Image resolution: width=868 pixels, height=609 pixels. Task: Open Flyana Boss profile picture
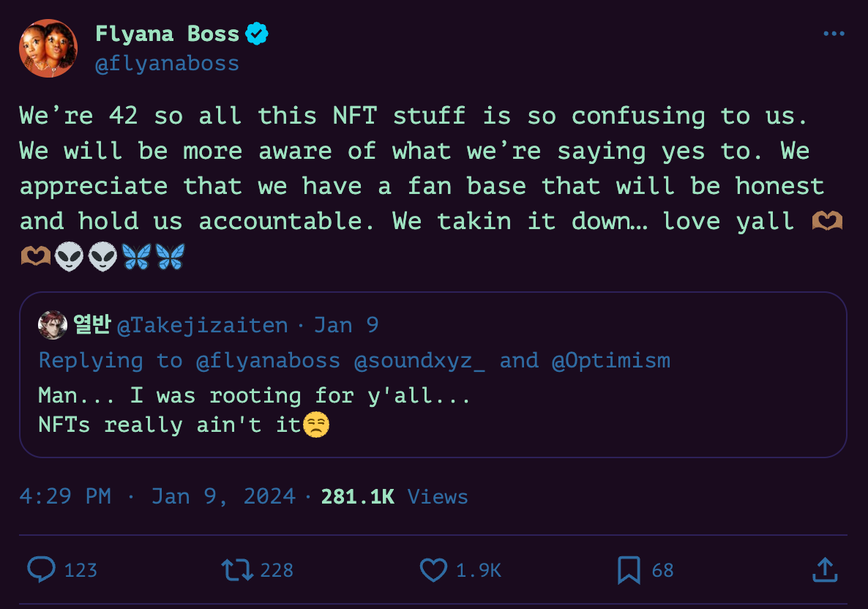[x=48, y=48]
